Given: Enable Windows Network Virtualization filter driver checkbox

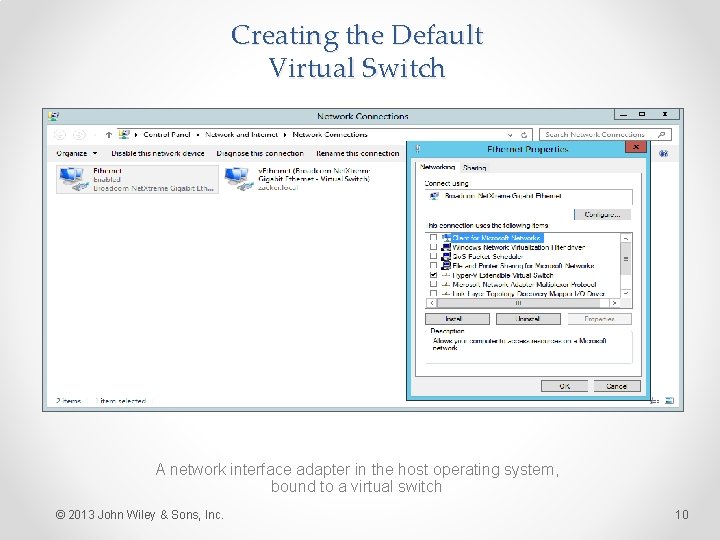Looking at the screenshot, I should click(x=433, y=247).
